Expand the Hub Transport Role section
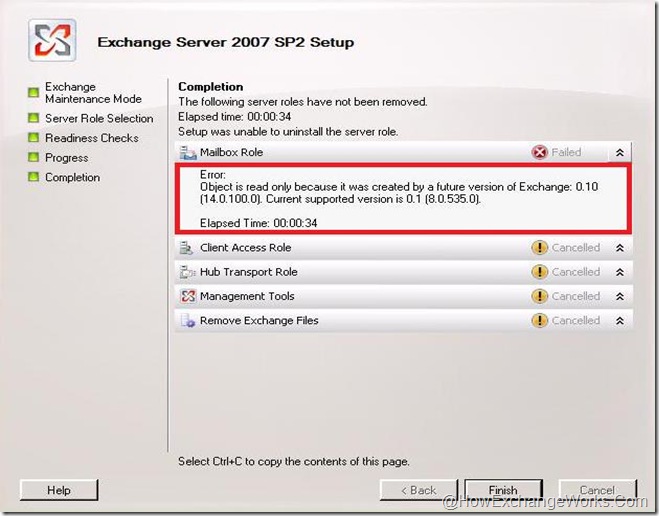The height and width of the screenshot is (516, 659). [x=619, y=272]
